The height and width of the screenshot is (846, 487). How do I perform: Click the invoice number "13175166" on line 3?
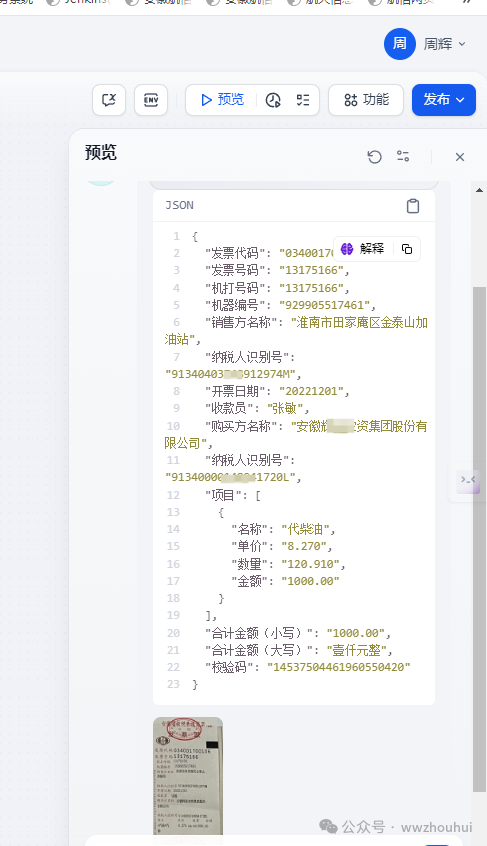312,270
